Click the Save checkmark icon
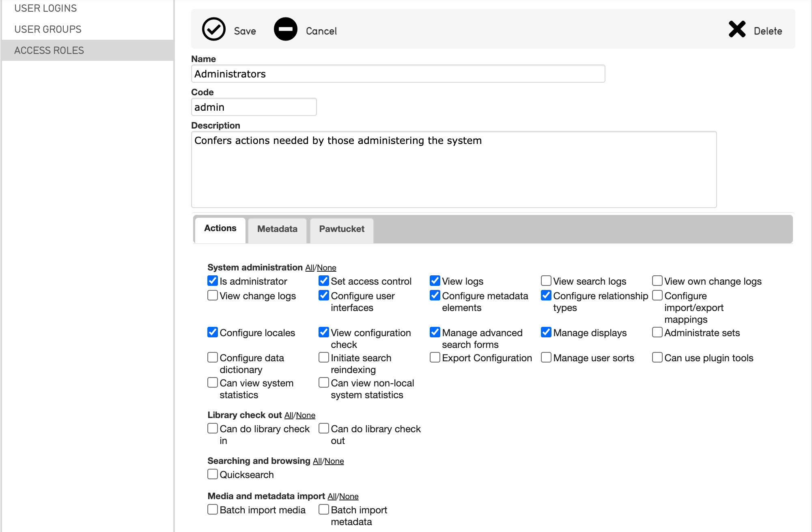The image size is (812, 532). tap(214, 29)
